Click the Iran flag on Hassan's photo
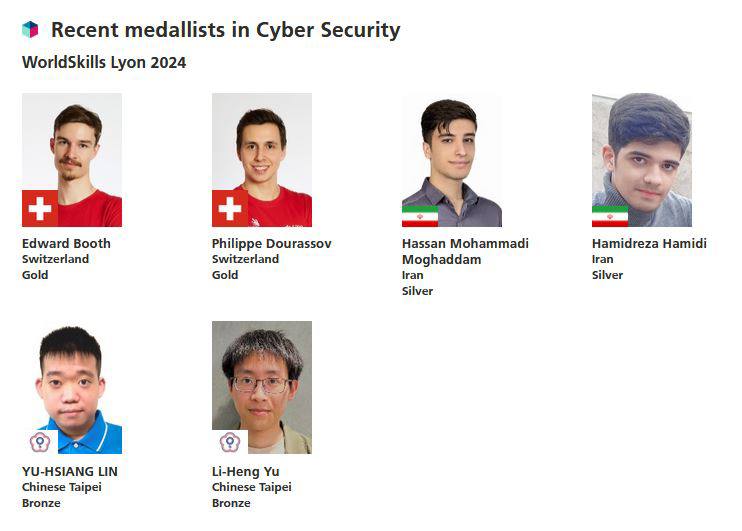The width and height of the screenshot is (742, 531). click(420, 216)
